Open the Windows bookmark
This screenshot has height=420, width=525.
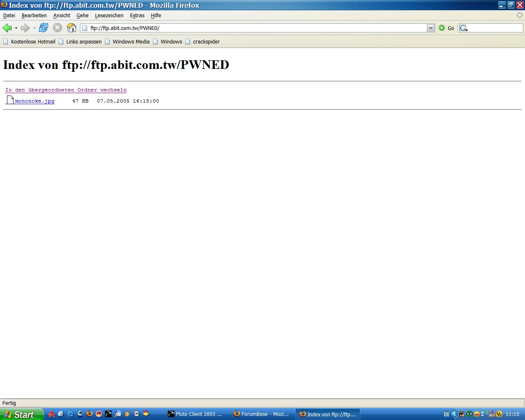pos(167,41)
